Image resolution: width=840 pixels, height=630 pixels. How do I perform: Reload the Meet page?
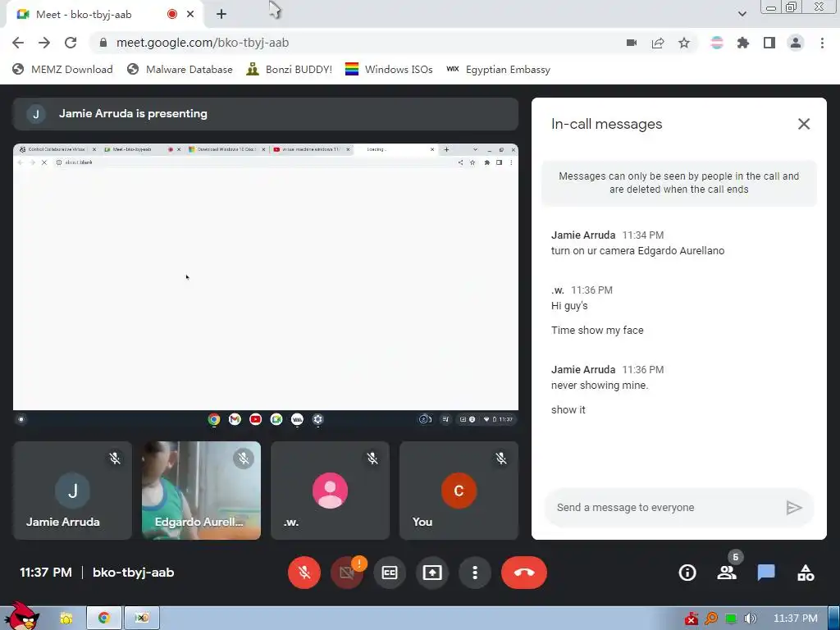pyautogui.click(x=71, y=43)
